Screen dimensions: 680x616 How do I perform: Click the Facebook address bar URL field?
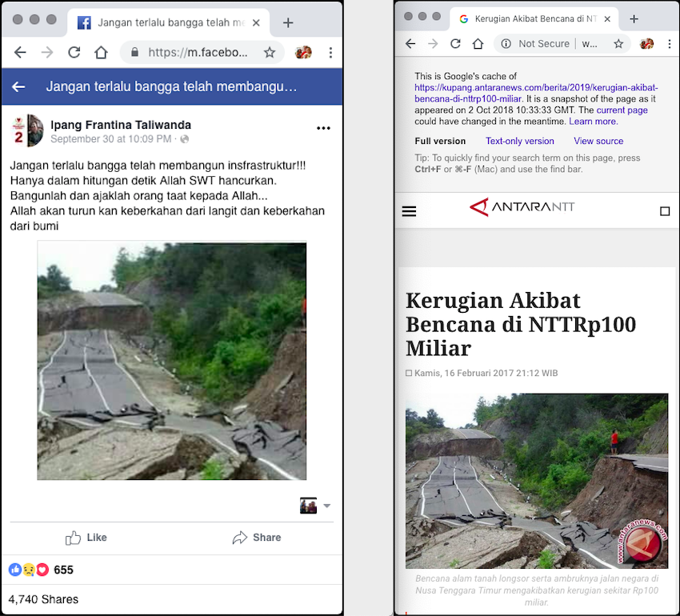pos(197,53)
